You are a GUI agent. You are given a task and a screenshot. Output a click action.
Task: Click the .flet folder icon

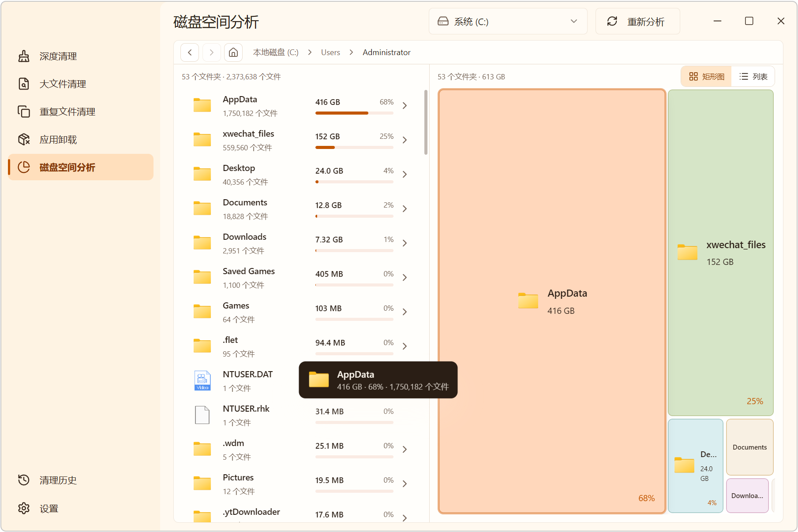[x=202, y=346]
